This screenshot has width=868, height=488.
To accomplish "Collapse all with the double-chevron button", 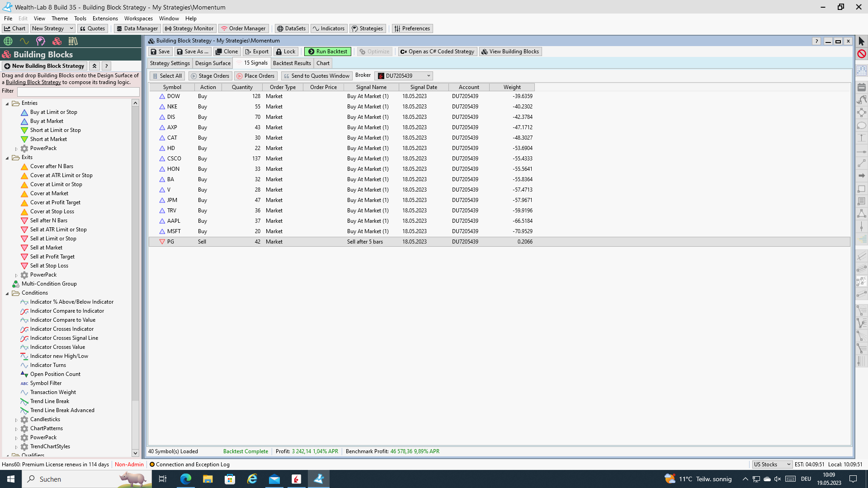I will pos(94,66).
